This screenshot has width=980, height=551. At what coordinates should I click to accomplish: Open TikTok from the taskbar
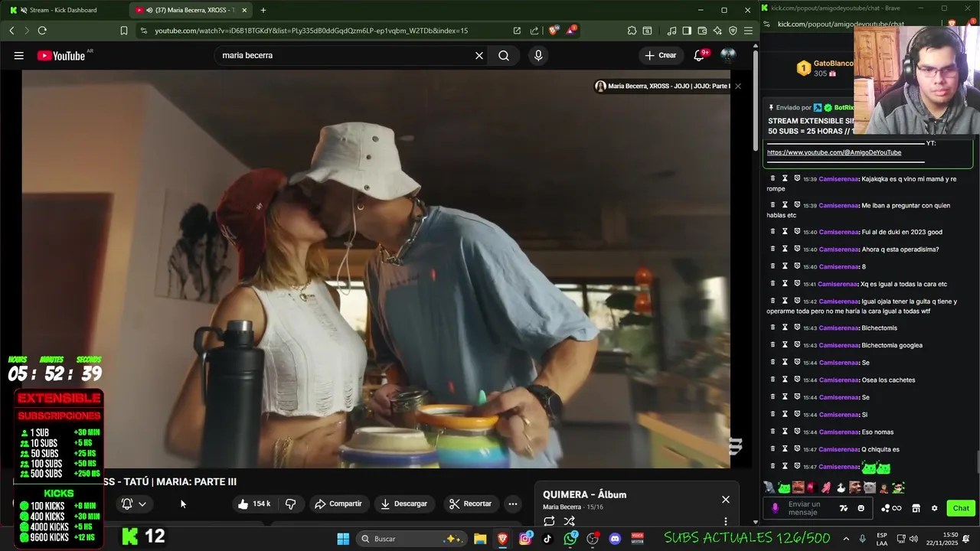tap(547, 539)
